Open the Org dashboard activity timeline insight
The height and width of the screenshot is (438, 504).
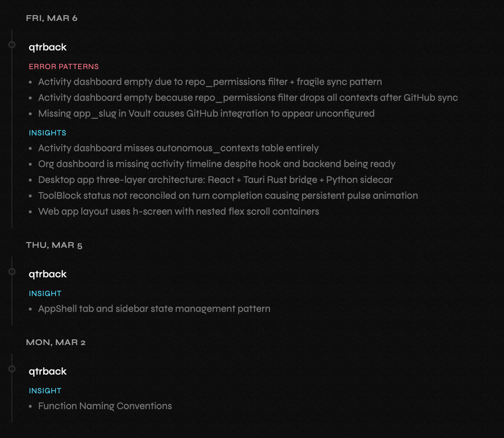pyautogui.click(x=217, y=164)
